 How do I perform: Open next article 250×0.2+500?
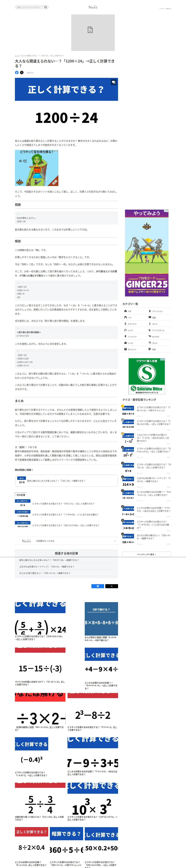[66, 525]
